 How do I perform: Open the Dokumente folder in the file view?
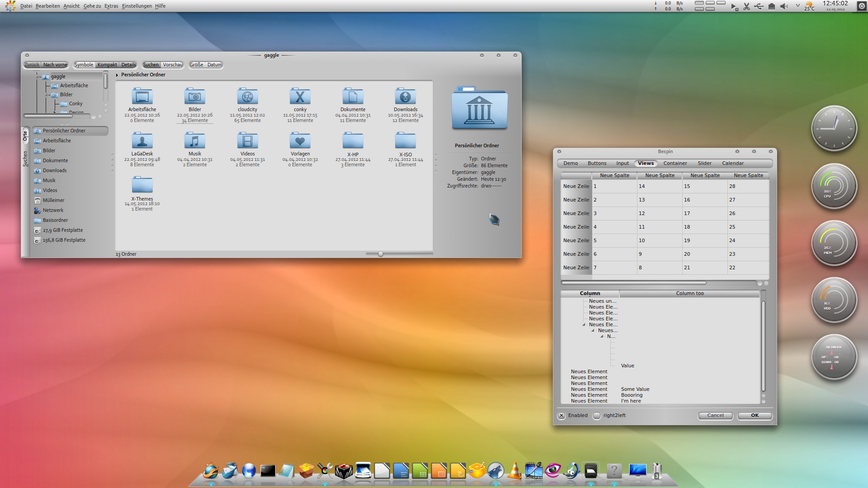click(353, 97)
